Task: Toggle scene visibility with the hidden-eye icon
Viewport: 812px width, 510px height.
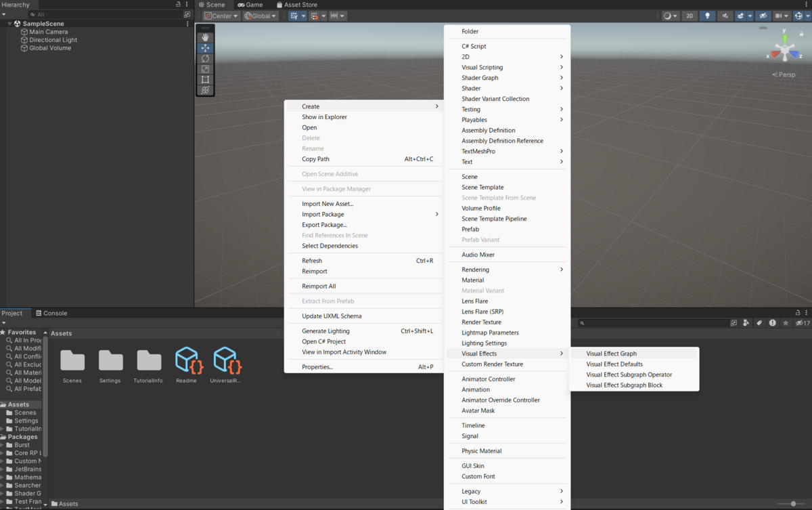Action: click(763, 16)
